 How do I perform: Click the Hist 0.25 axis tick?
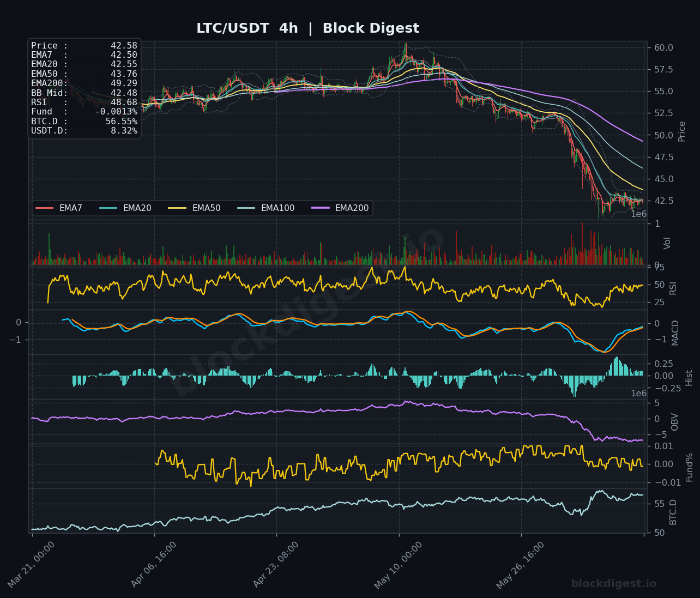pos(663,364)
